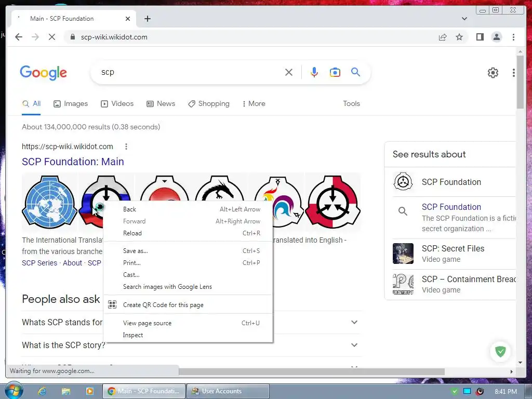Open SCP – Containment Breach game result
The image size is (532, 399).
[454, 284]
